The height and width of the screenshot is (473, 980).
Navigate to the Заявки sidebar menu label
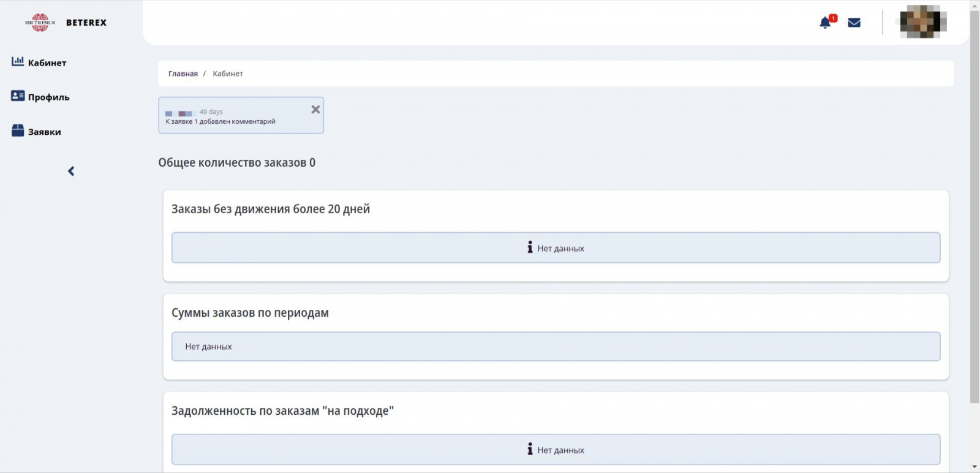click(45, 132)
